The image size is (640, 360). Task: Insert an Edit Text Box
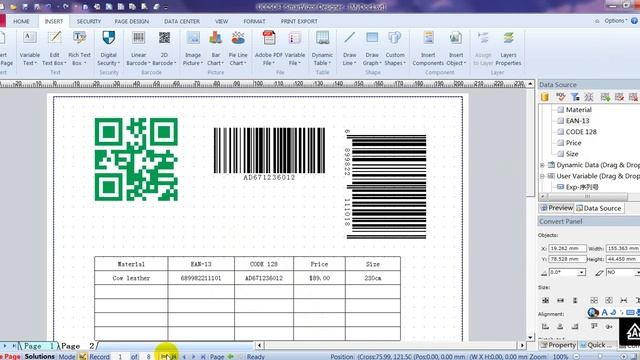click(x=54, y=48)
